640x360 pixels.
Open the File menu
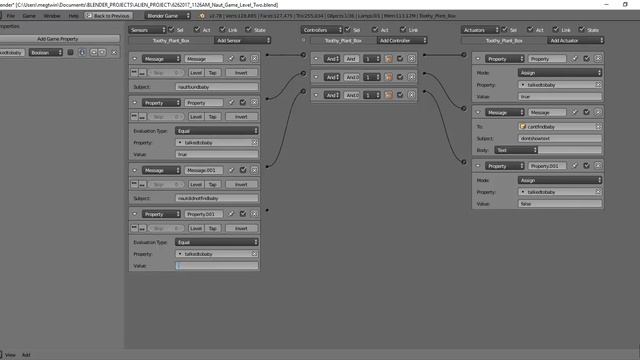[x=11, y=16]
